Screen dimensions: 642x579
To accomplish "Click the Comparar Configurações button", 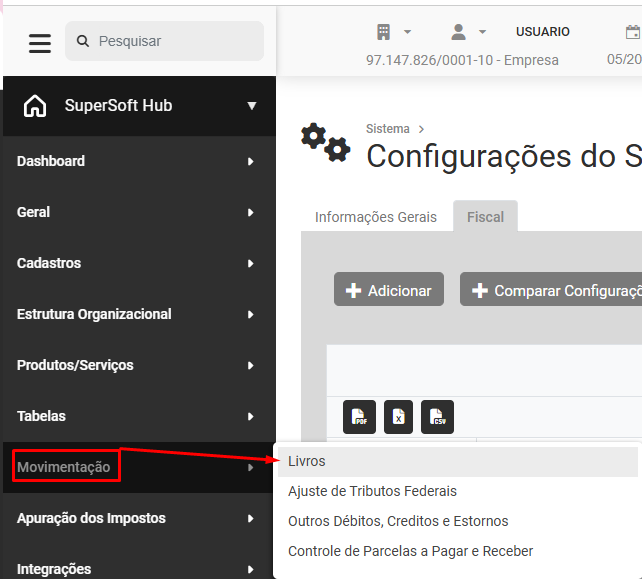I will [551, 289].
